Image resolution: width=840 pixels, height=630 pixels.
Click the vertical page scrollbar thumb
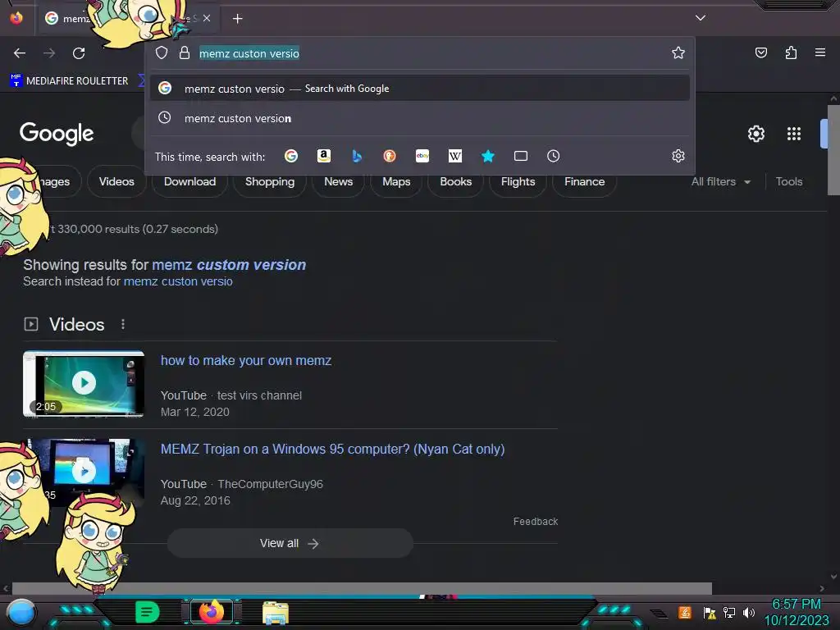pos(833,150)
